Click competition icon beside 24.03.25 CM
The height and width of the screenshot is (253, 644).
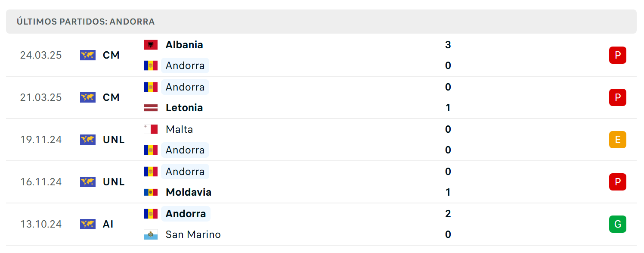pos(88,55)
